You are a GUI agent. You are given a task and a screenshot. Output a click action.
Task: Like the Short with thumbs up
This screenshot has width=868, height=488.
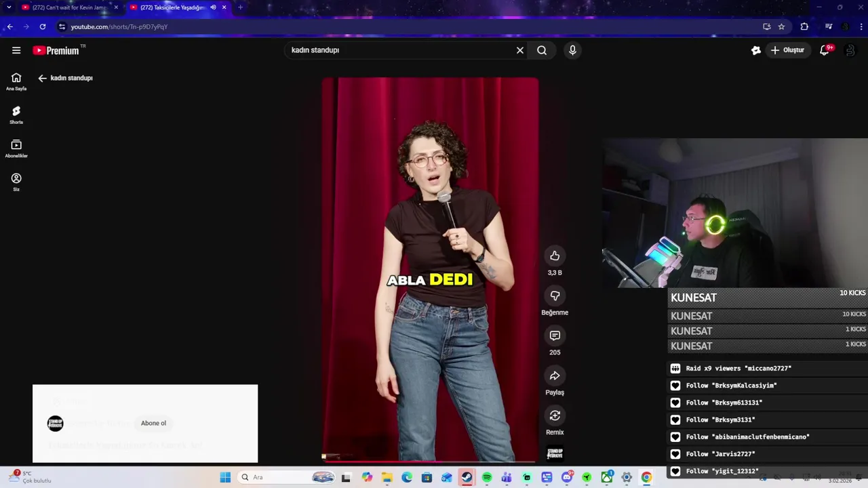[x=555, y=256]
